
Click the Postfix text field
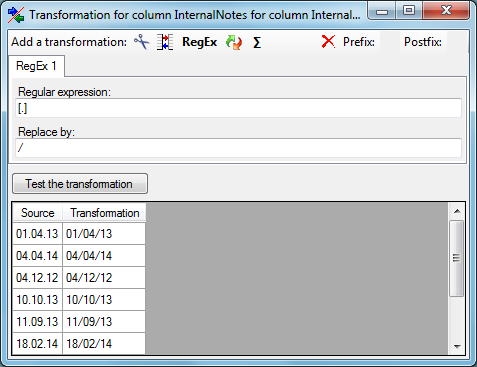click(457, 42)
